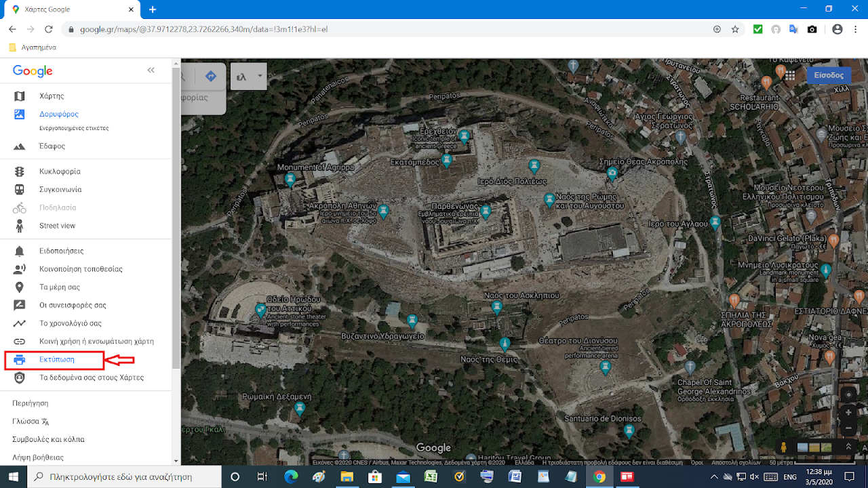Click the my-location target icon
The image size is (868, 488).
click(x=848, y=394)
